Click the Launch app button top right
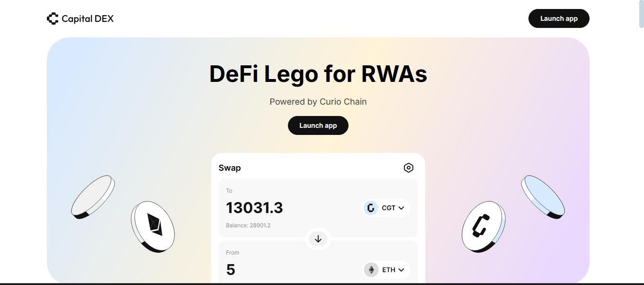This screenshot has width=644, height=285. click(559, 18)
